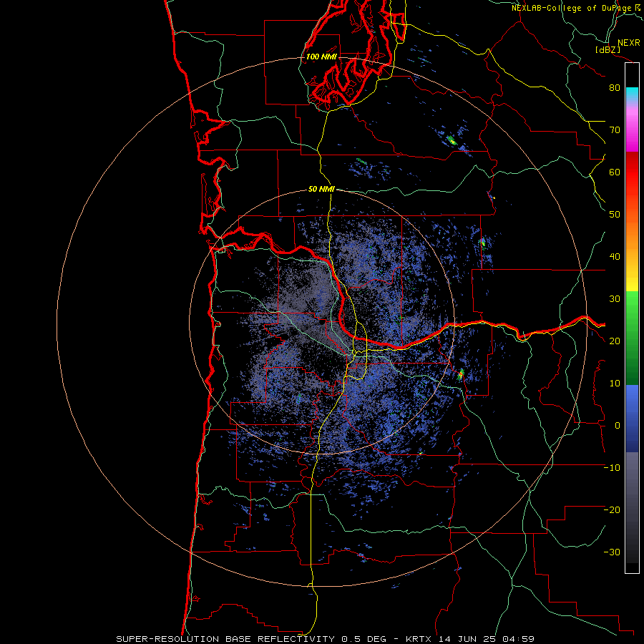Click the -10 value on dBZ scale
The width and height of the screenshot is (644, 644).
click(x=612, y=468)
